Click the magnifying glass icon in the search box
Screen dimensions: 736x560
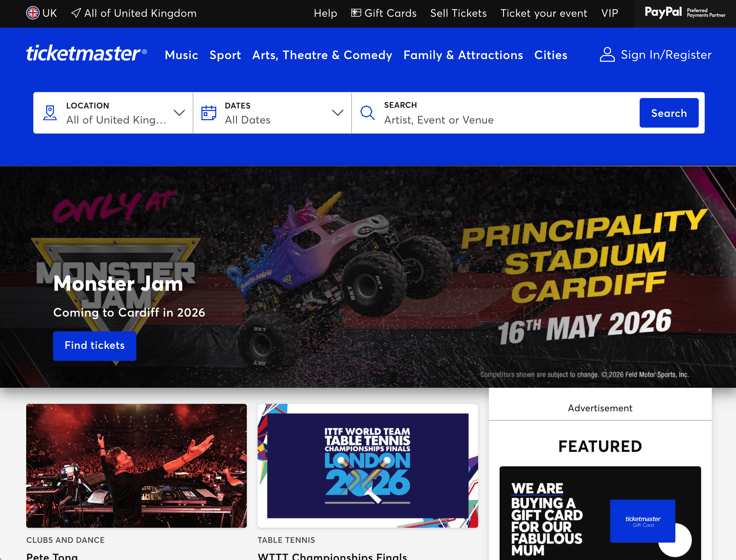coord(367,113)
